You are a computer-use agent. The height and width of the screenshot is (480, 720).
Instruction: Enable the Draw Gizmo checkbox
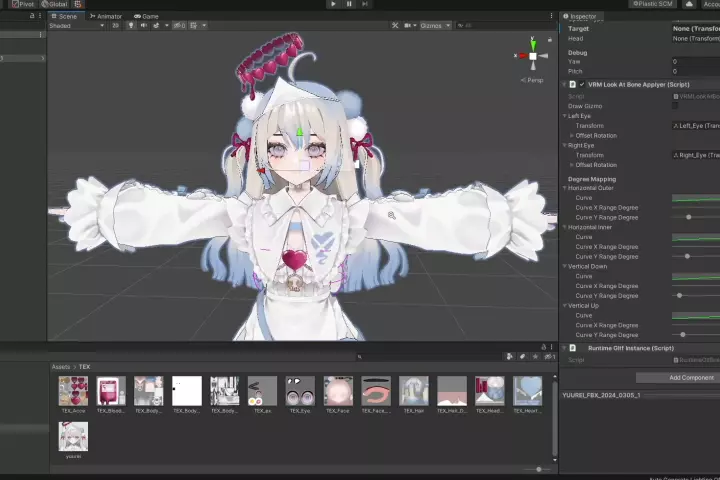(x=675, y=106)
